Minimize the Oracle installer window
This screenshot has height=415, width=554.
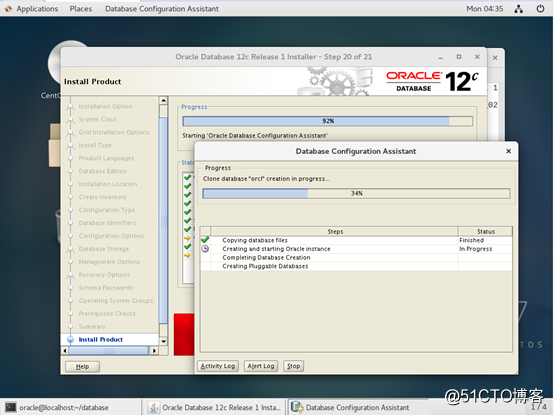[441, 57]
